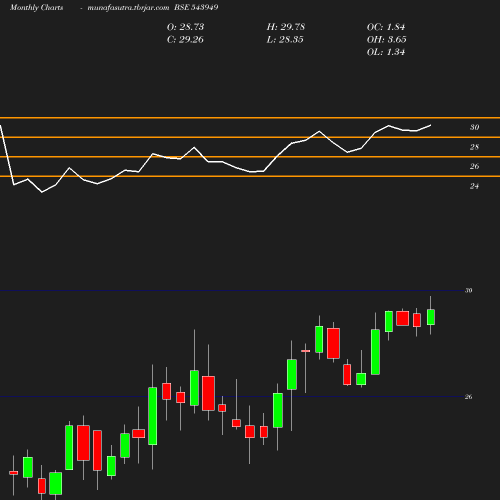Click the Monthly Charts title text
The width and height of the screenshot is (500, 500).
coord(36,7)
